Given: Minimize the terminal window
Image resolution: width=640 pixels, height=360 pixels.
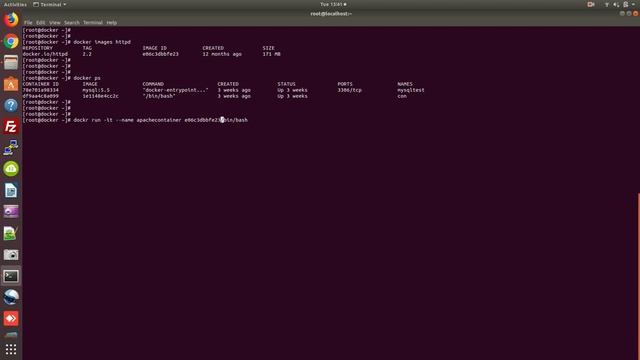Looking at the screenshot, I should pos(622,13).
